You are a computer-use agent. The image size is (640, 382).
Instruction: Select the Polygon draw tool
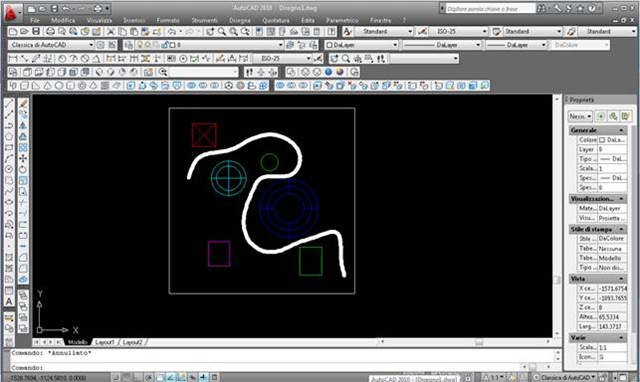point(9,136)
